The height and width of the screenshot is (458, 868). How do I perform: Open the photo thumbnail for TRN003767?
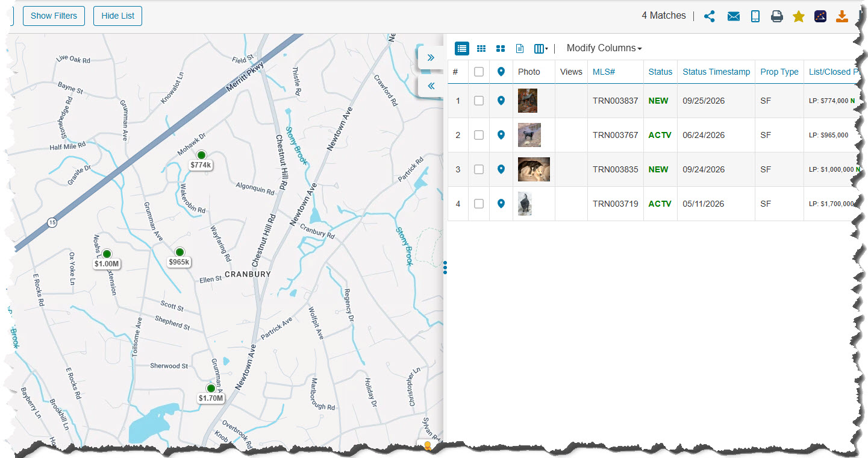[x=529, y=135]
